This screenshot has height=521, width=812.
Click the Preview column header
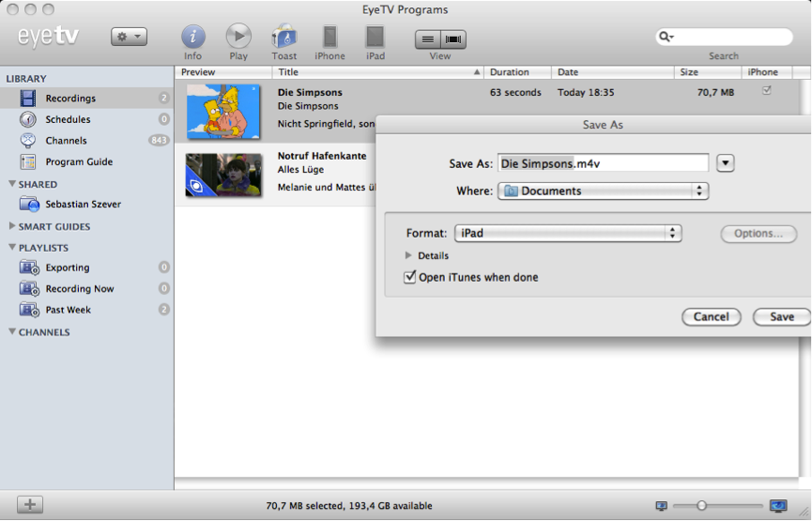(x=223, y=72)
